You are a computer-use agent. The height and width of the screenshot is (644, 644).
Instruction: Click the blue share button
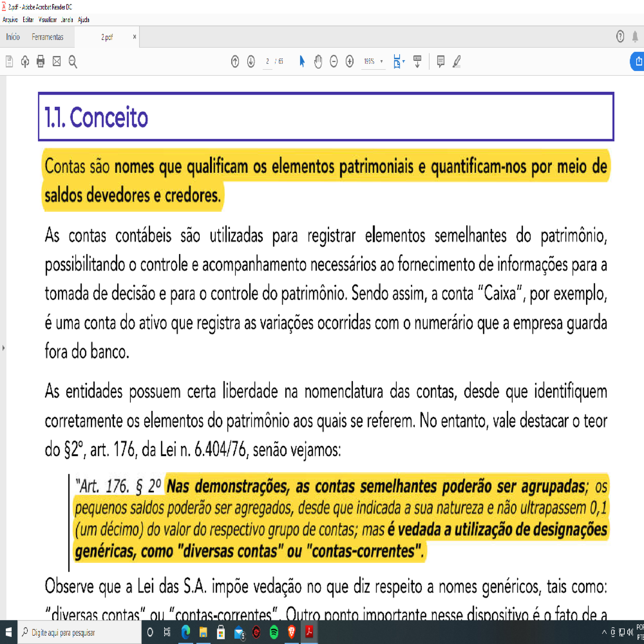coord(638,61)
